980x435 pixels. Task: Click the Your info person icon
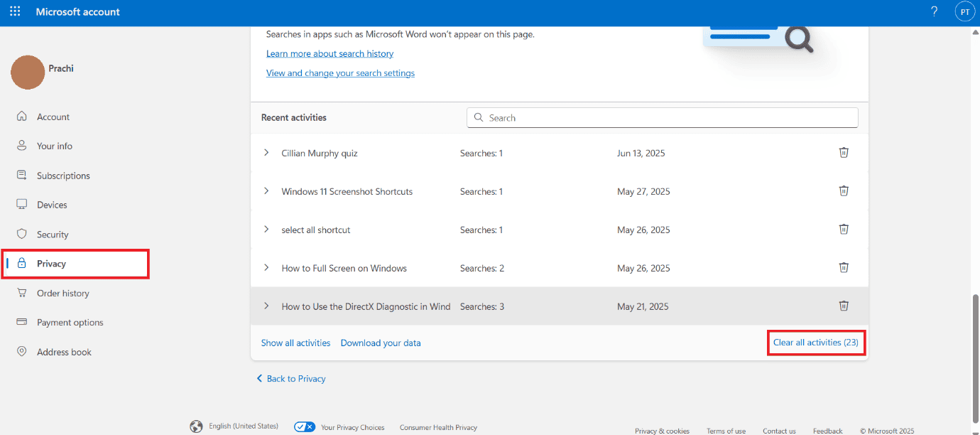[22, 146]
